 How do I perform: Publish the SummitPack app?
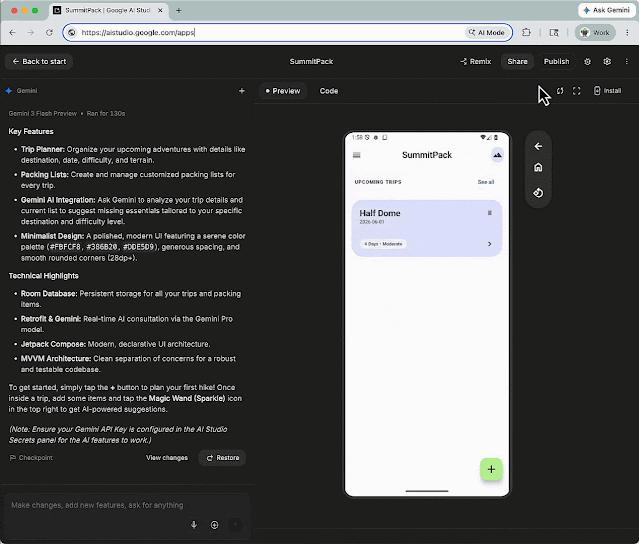tap(556, 62)
